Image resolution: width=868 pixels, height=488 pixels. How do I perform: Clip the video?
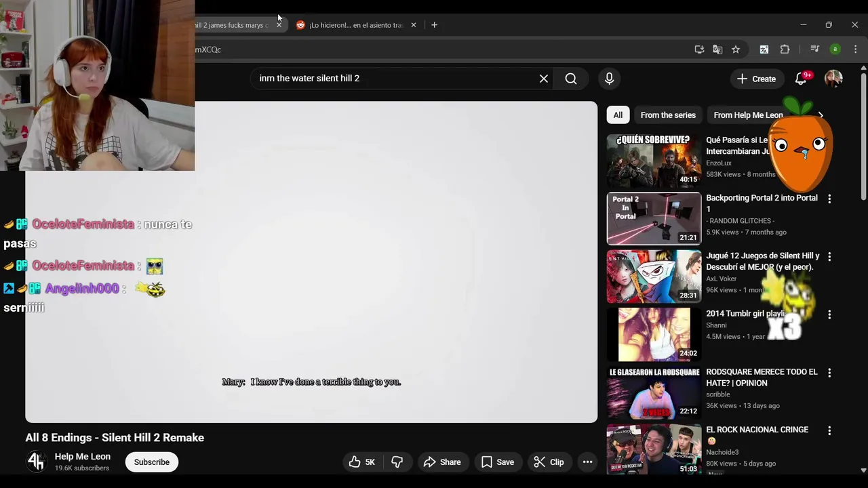tap(549, 462)
